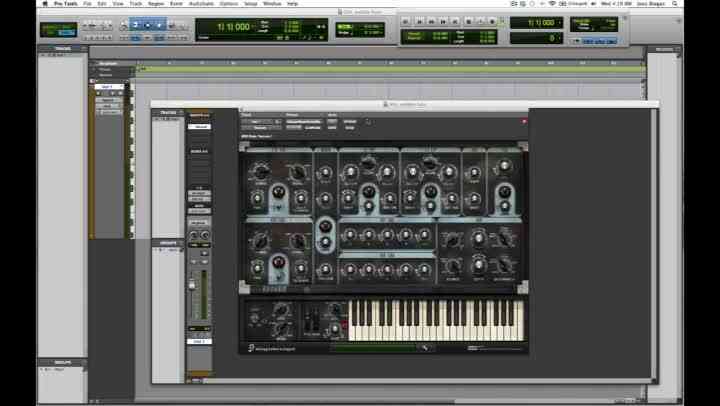Click the red button beside the keyboard
Screen dimensions: 720x406
pos(344,325)
